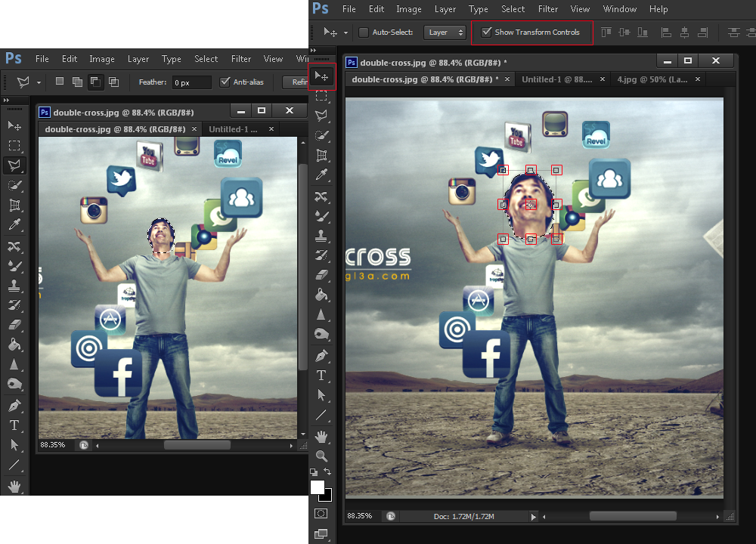Select History Brush tool in right window
Viewport: 756px width, 544px height.
coord(321,255)
